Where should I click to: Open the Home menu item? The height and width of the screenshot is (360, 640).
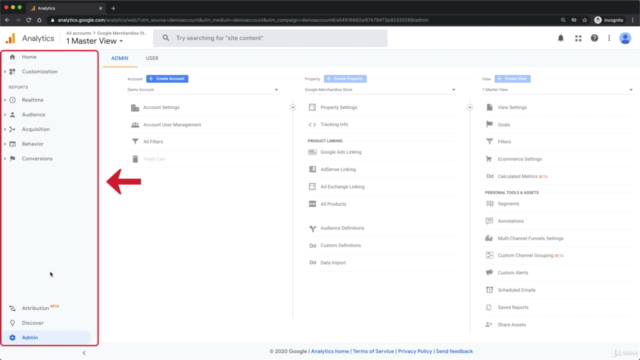[x=29, y=57]
